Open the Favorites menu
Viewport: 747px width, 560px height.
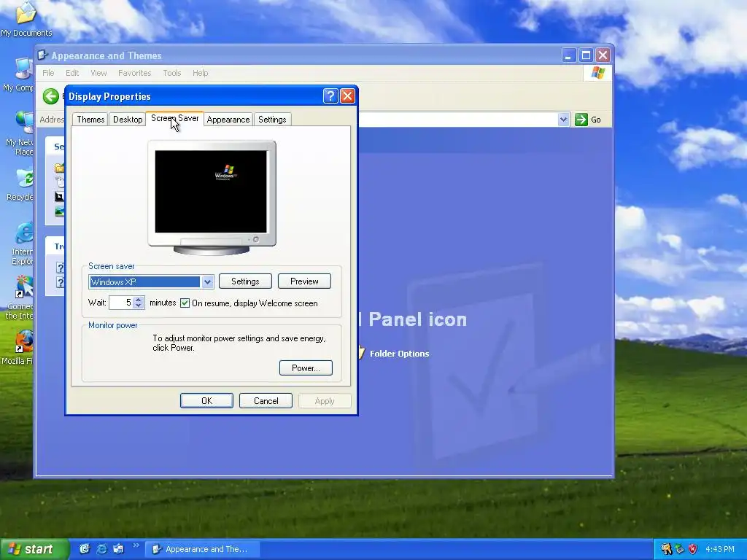tap(135, 73)
